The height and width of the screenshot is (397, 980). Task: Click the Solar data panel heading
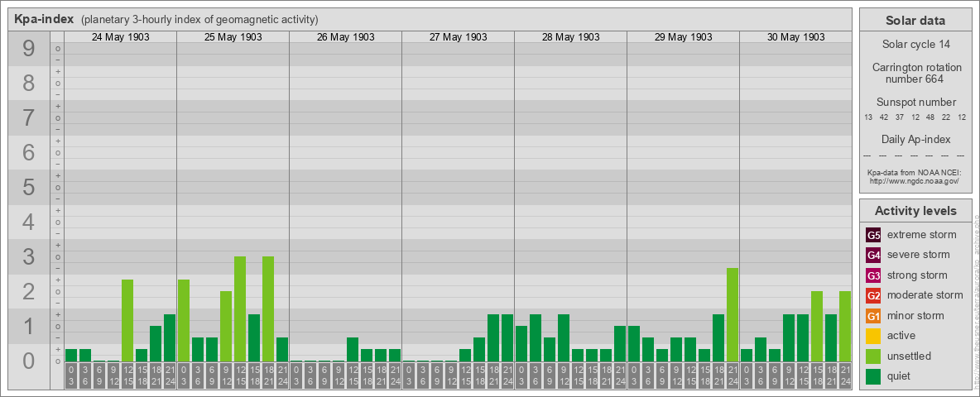pos(915,21)
